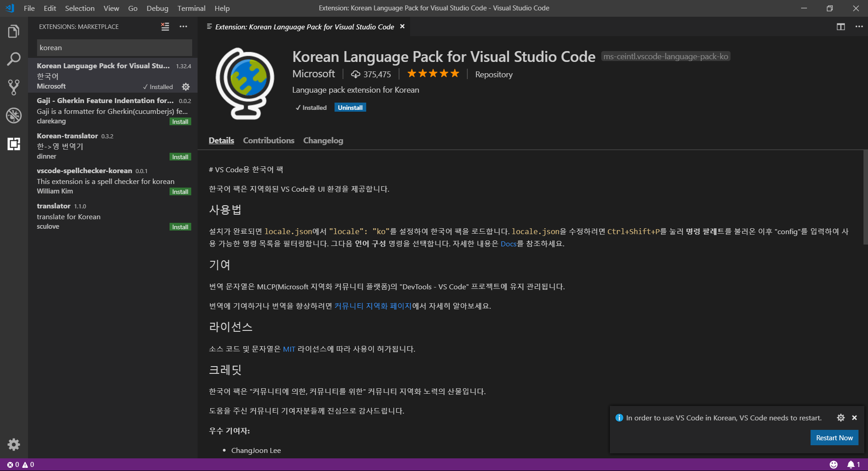Select vscode-spellchecker-korean list entry

(113, 181)
